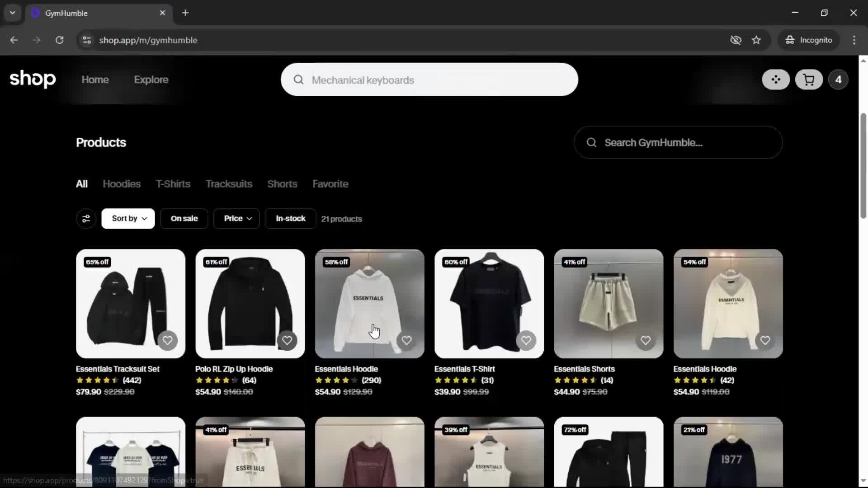Click the Shop logo
The image size is (868, 488).
(x=33, y=80)
